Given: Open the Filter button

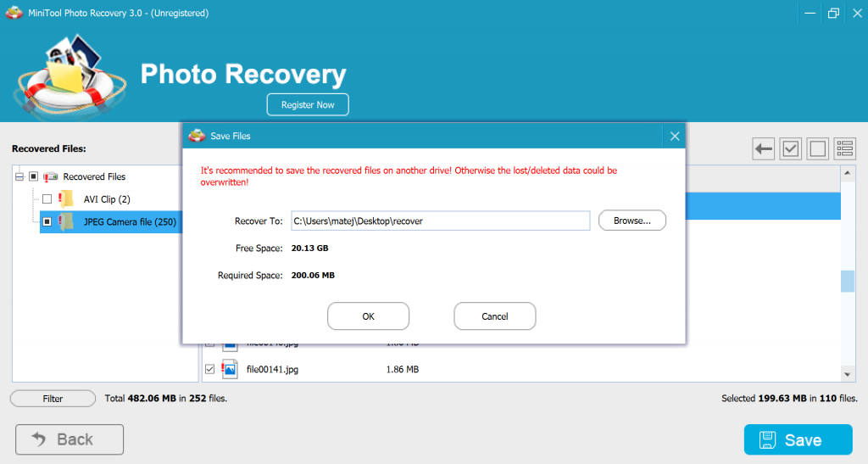Looking at the screenshot, I should click(53, 399).
